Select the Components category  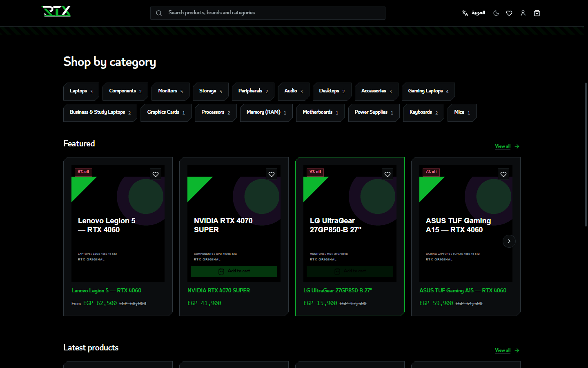pos(125,91)
